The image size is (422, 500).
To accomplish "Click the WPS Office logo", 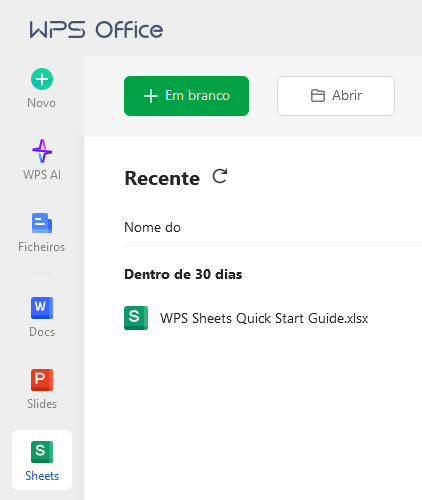I will point(96,30).
